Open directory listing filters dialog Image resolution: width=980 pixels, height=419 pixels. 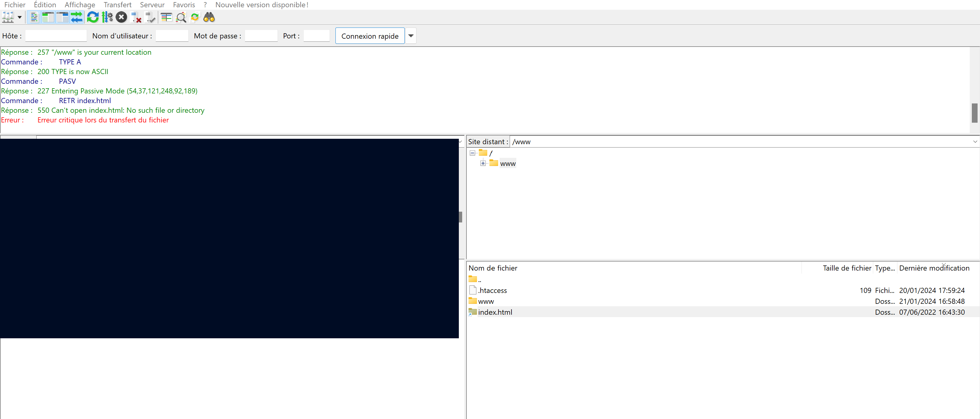[x=166, y=17]
